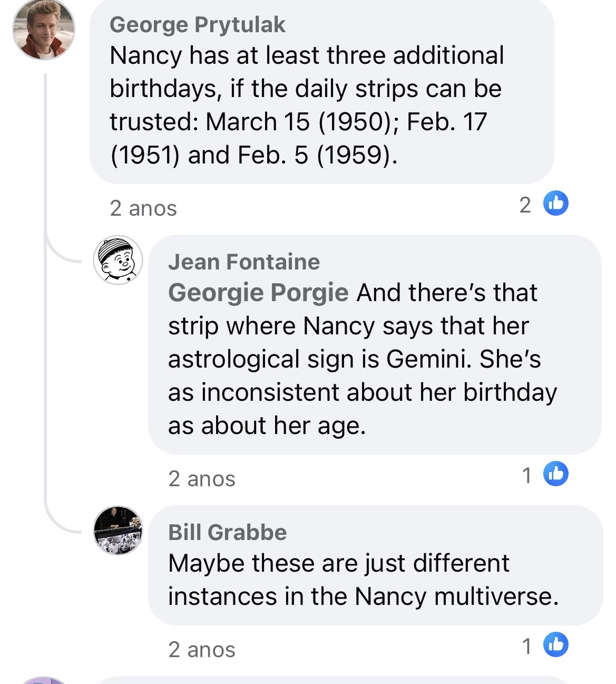Open Bill Grabbe's profile picture
The width and height of the screenshot is (616, 684).
118,531
